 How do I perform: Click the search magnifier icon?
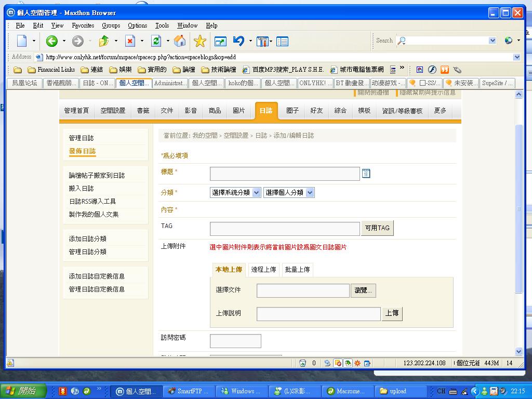pyautogui.click(x=402, y=41)
